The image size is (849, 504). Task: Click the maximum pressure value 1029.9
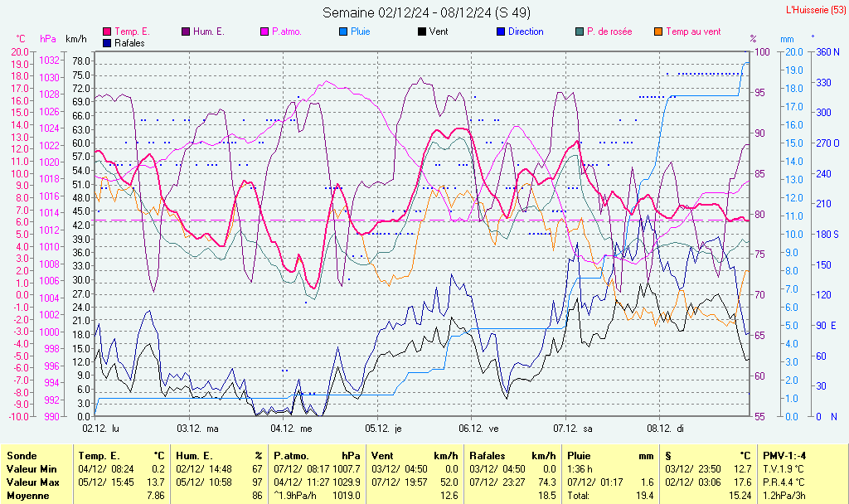[x=347, y=482]
